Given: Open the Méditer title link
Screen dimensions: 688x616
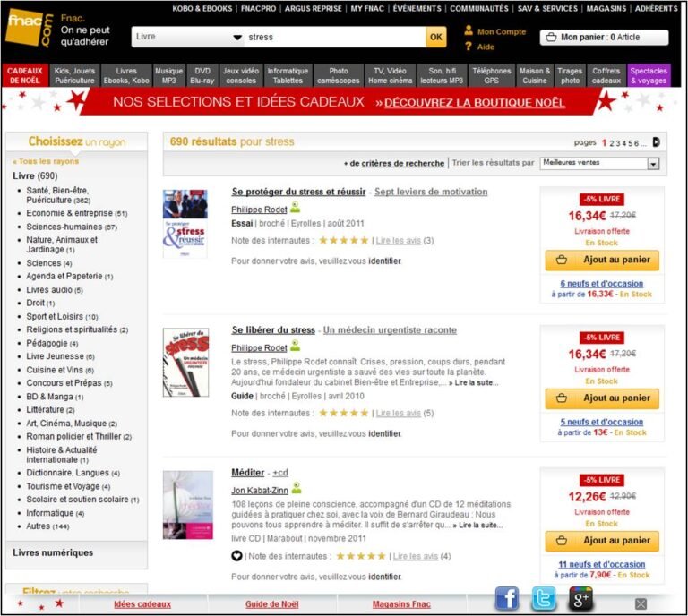Looking at the screenshot, I should pos(248,473).
